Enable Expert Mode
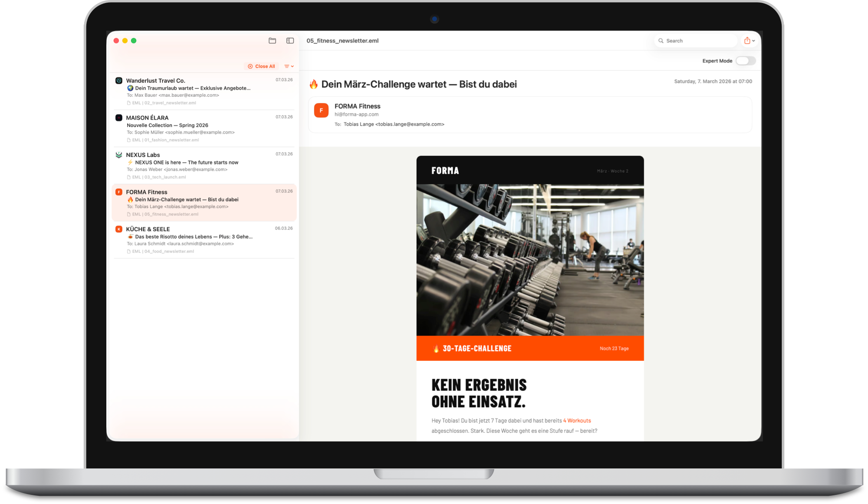The height and width of the screenshot is (504, 868). [x=746, y=61]
